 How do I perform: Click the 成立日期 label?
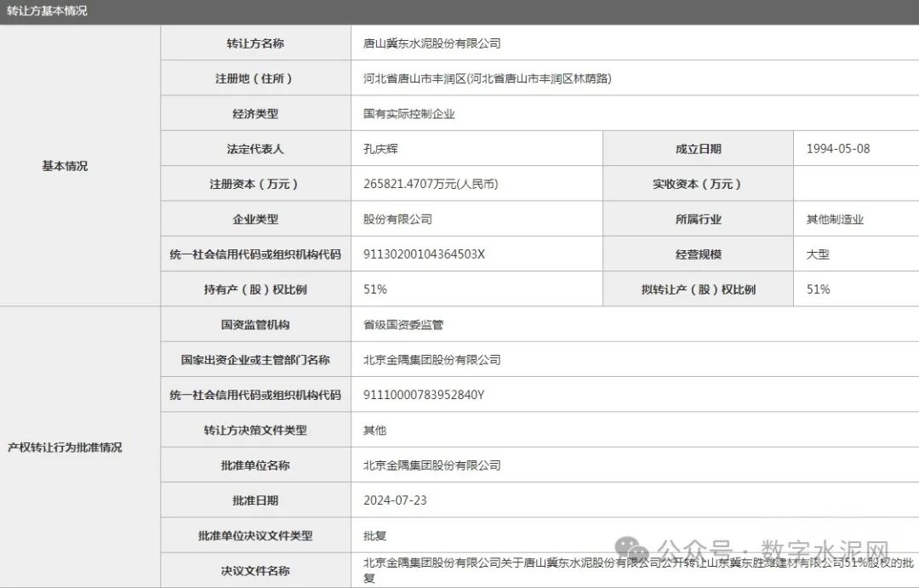[x=698, y=149]
